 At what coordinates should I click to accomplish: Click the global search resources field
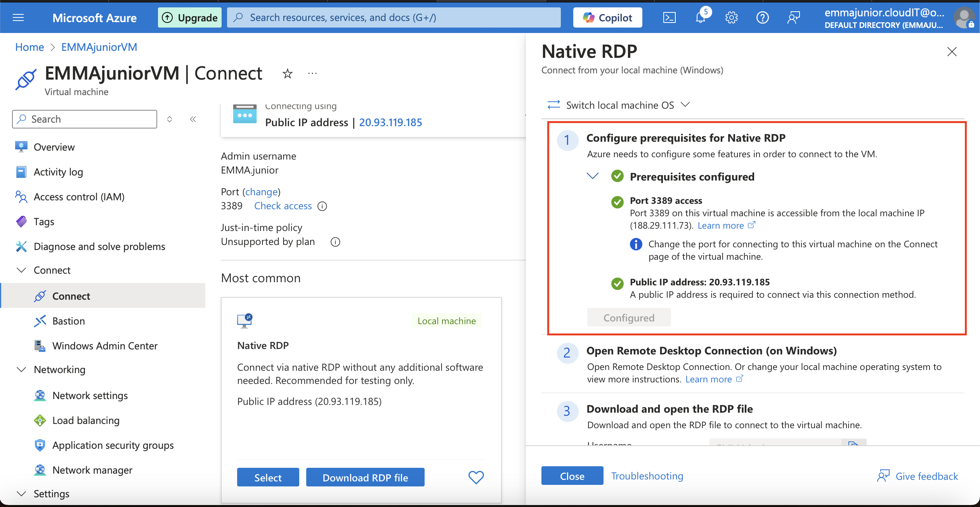click(x=394, y=17)
